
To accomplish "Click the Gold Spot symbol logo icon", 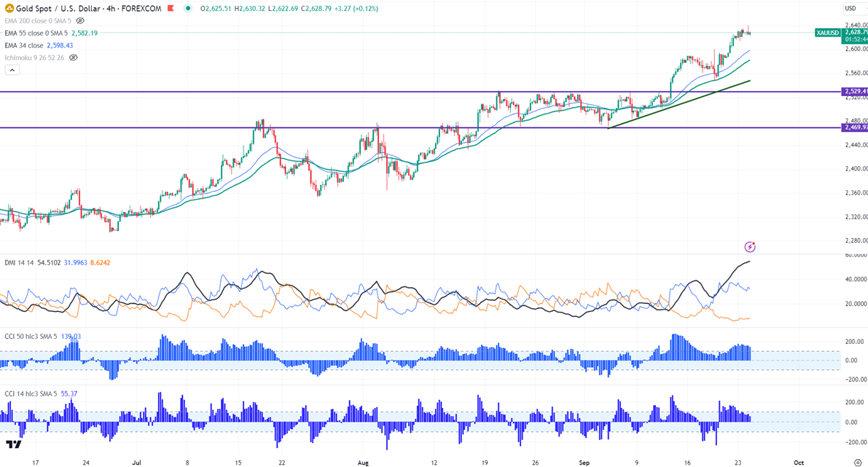I will [x=9, y=8].
